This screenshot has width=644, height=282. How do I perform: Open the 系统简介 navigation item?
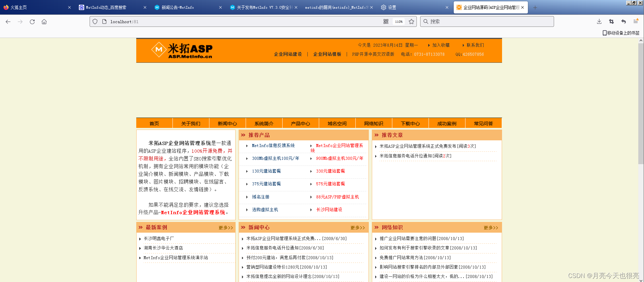(x=264, y=124)
